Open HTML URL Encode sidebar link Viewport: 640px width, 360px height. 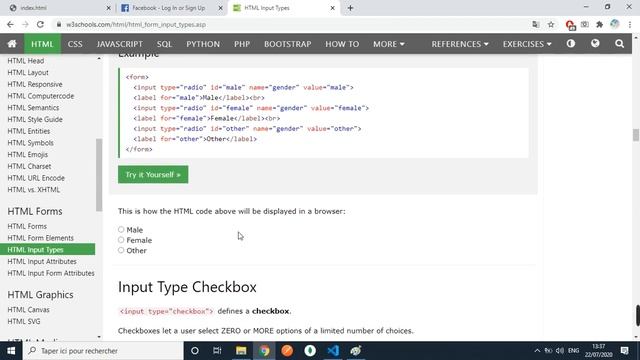pyautogui.click(x=36, y=178)
